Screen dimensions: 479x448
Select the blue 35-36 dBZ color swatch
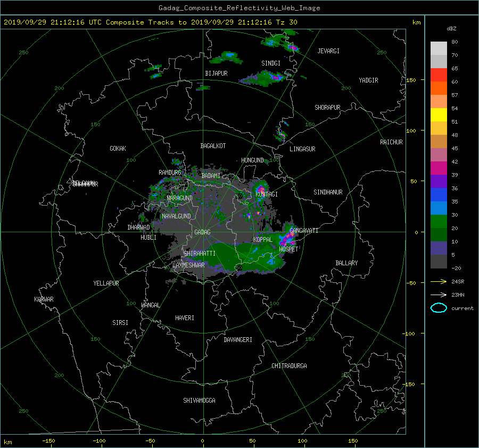pyautogui.click(x=439, y=195)
